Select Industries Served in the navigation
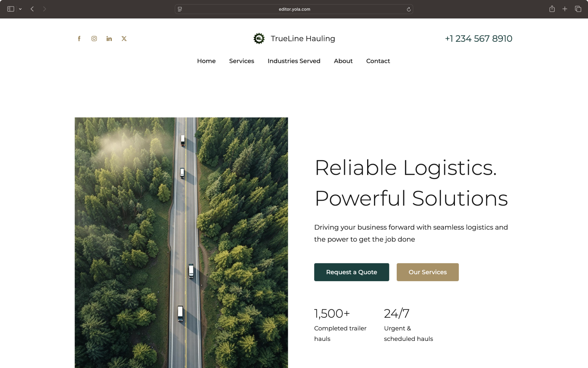The image size is (588, 368). (294, 61)
